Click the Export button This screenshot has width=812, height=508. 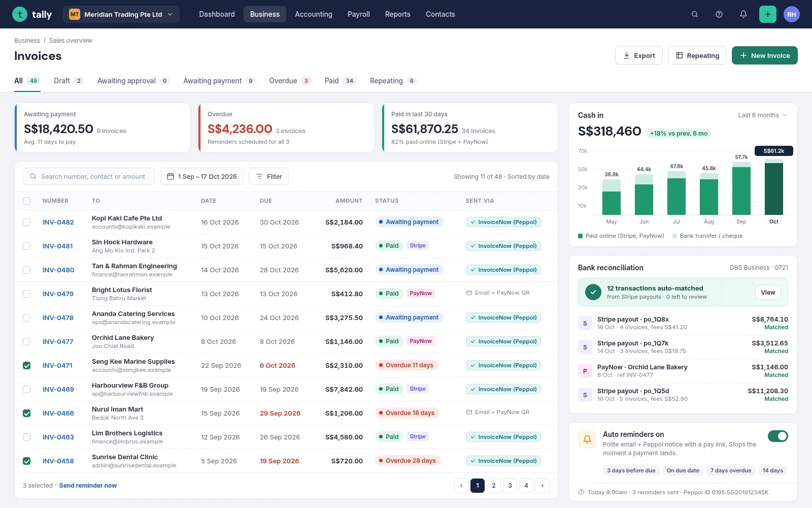tap(639, 55)
